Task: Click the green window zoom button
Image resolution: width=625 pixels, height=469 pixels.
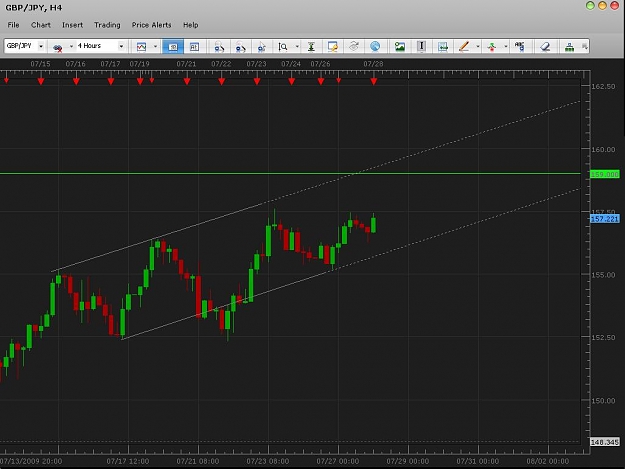Action: [x=590, y=6]
